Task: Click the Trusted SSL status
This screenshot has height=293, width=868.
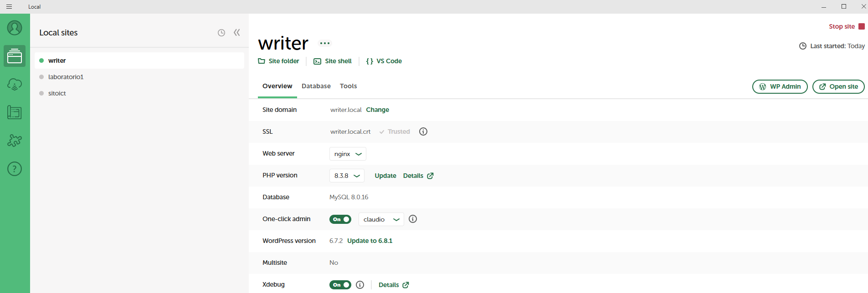Action: pos(395,131)
